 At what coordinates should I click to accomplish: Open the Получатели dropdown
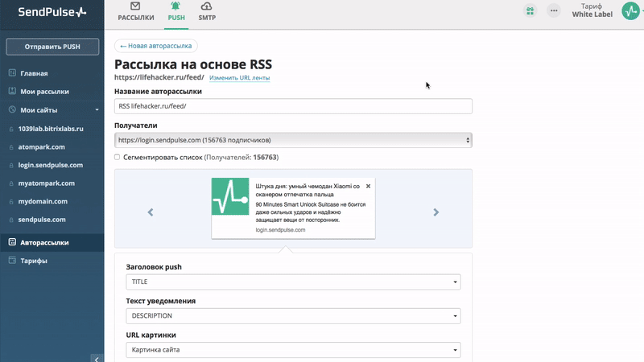click(293, 140)
